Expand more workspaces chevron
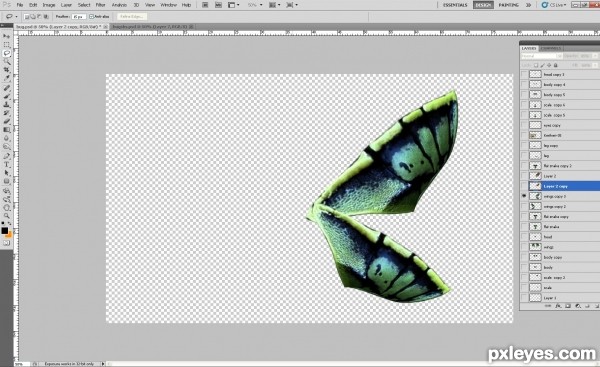The image size is (600, 367). click(x=528, y=5)
